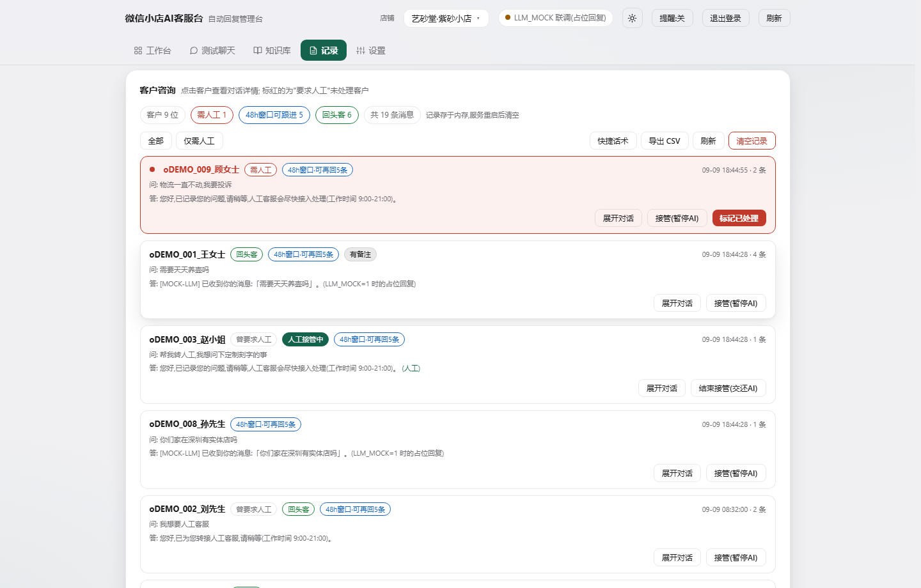Click the 退出登录 button

click(x=725, y=18)
